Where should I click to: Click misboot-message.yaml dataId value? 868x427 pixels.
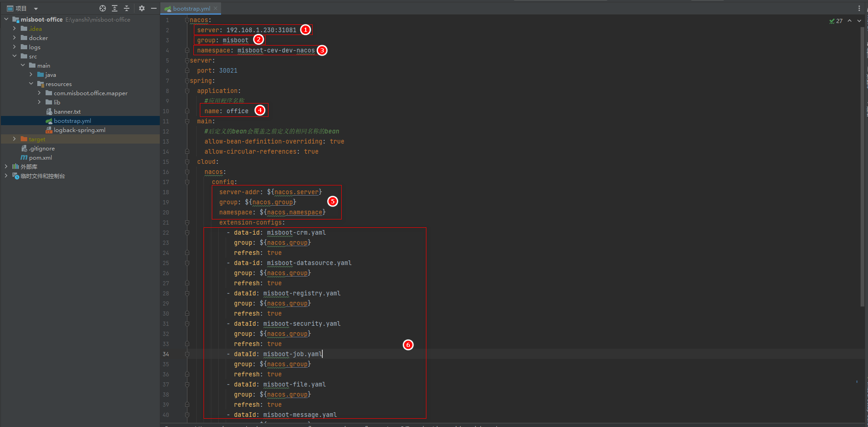click(300, 415)
